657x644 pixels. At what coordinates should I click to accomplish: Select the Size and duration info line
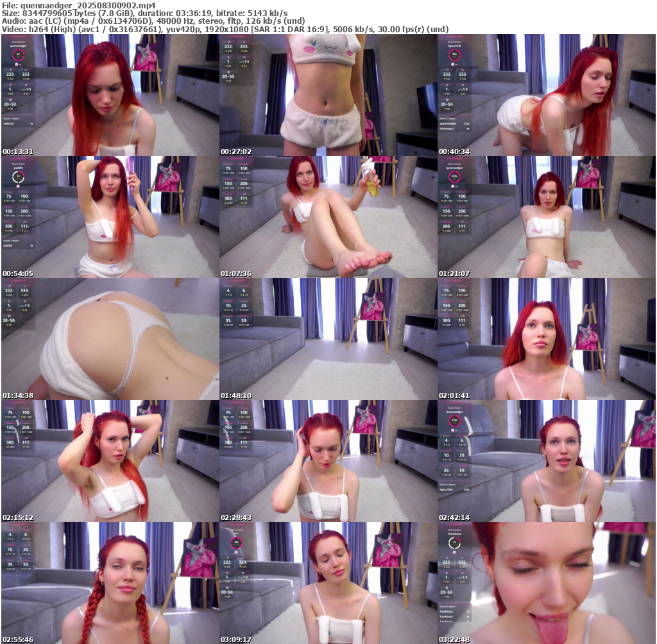pos(144,13)
